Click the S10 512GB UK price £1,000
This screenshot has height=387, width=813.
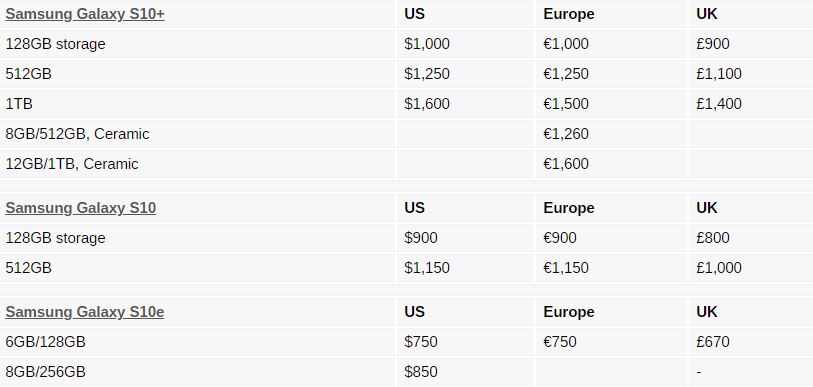coord(719,268)
